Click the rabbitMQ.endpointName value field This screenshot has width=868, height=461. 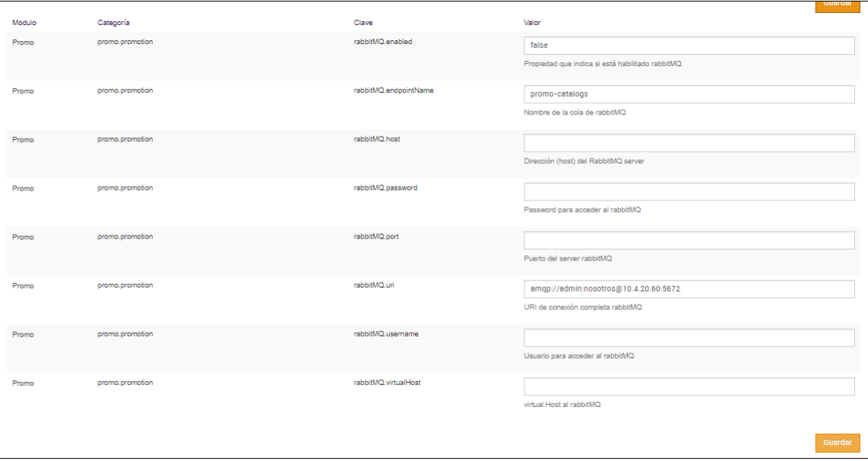tap(689, 94)
